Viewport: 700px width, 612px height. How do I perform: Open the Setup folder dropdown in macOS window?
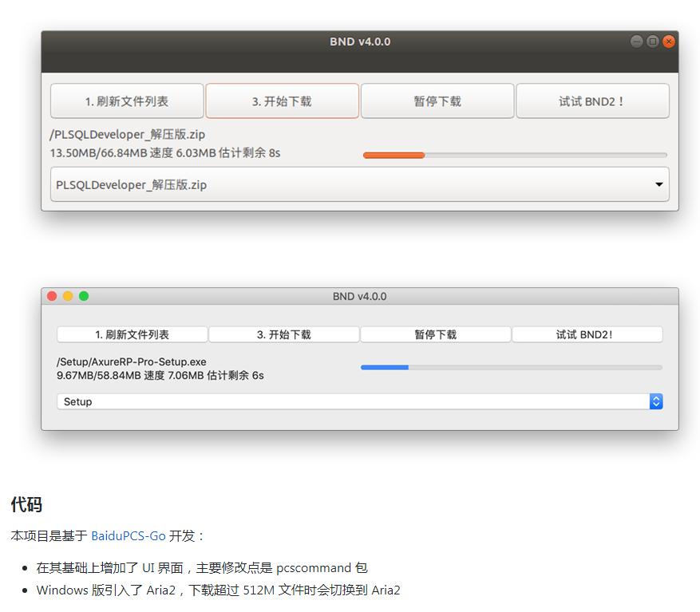point(359,401)
